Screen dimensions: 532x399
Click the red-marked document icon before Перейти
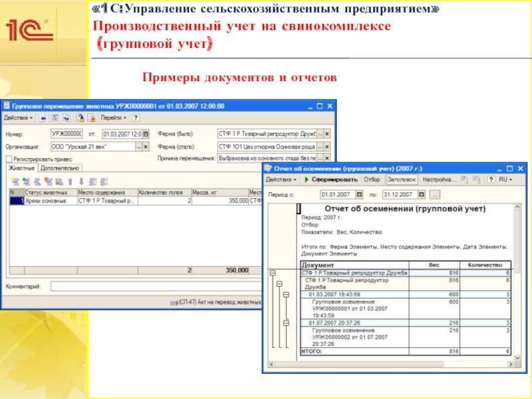pos(92,118)
